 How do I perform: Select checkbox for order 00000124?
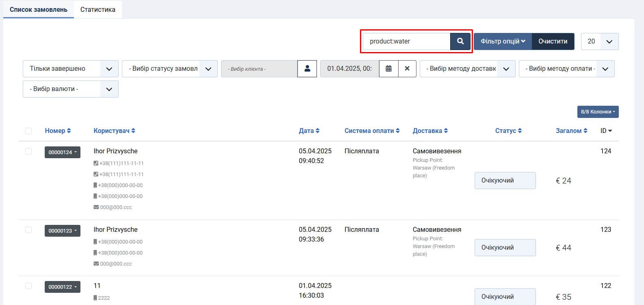tap(28, 151)
